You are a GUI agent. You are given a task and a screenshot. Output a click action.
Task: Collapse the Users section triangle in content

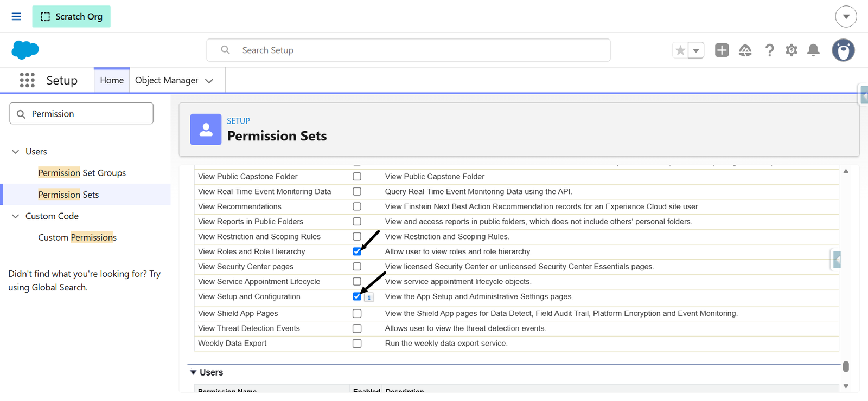coord(193,372)
